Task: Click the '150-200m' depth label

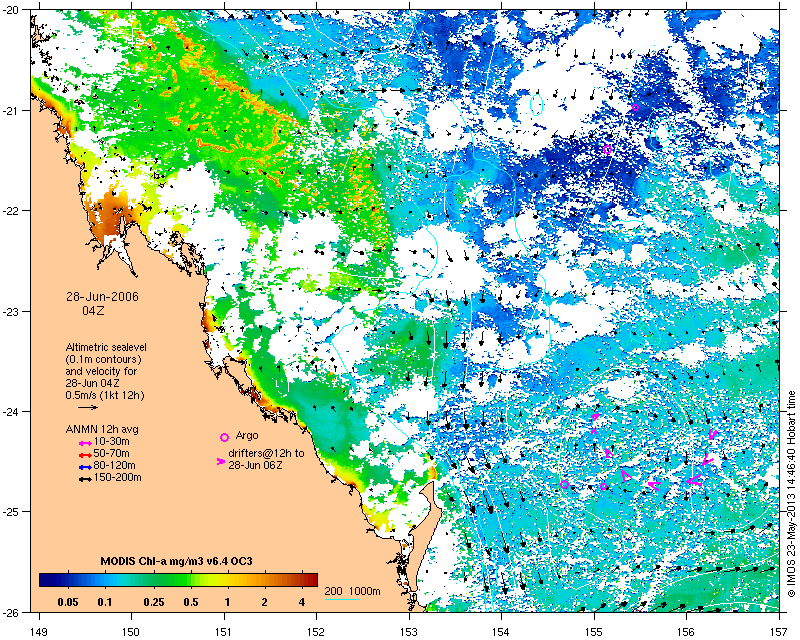Action: [117, 478]
